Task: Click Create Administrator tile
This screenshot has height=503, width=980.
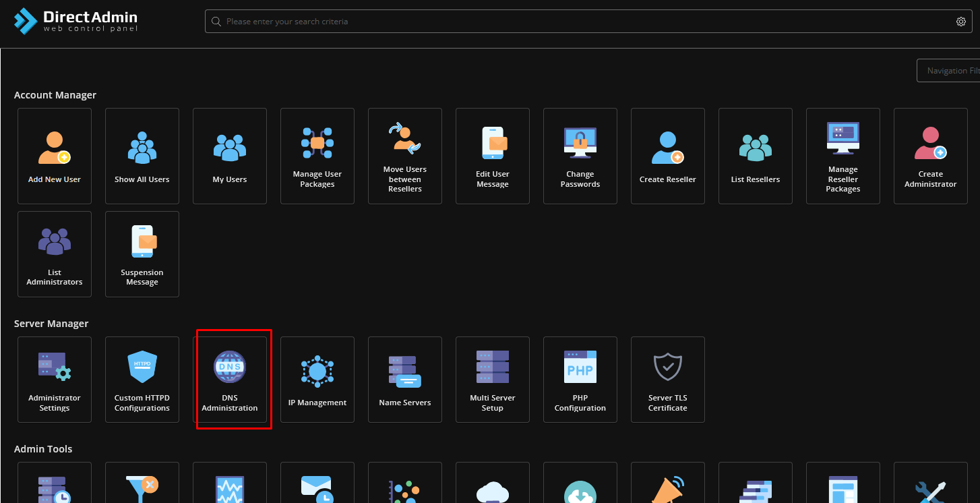Action: pos(931,156)
